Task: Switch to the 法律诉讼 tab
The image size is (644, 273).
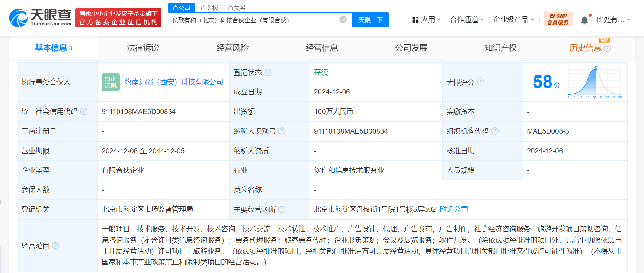Action: point(143,48)
